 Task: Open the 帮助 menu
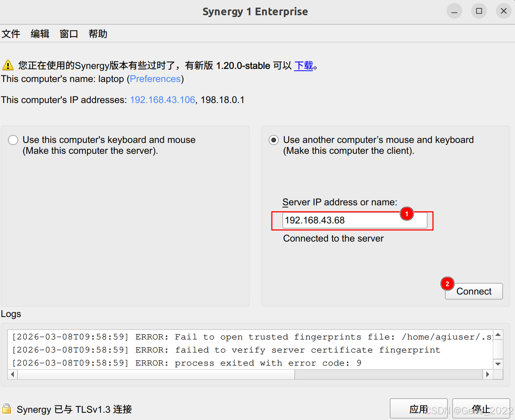click(x=98, y=34)
